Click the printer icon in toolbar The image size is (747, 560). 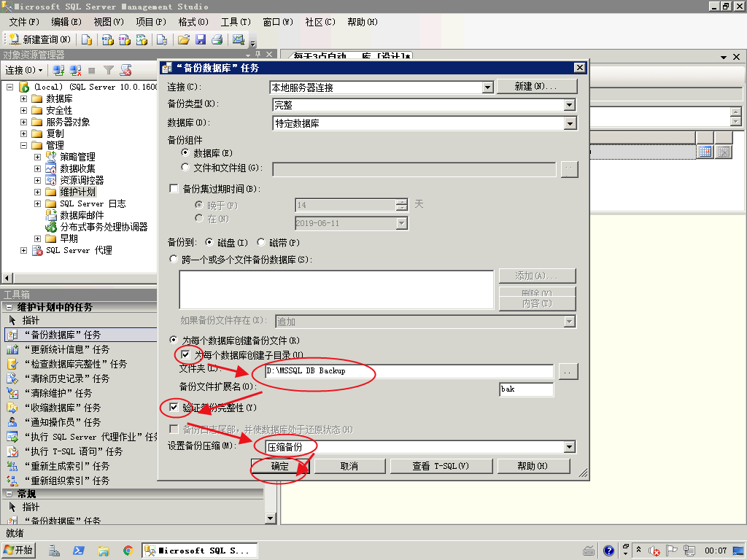[x=217, y=39]
